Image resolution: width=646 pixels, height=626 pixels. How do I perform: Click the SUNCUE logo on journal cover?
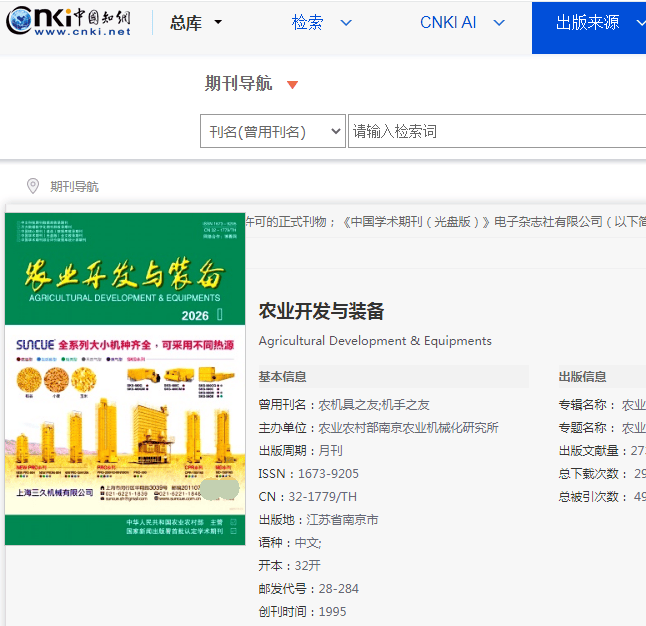click(36, 344)
